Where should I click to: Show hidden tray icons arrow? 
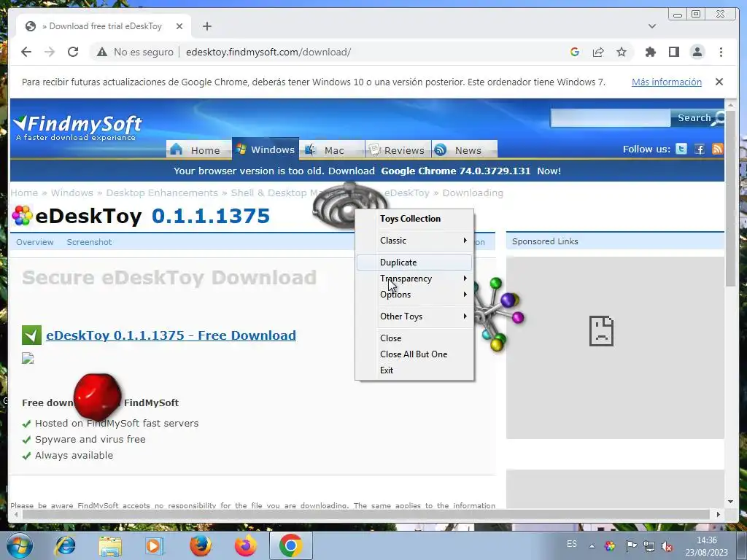pyautogui.click(x=592, y=546)
